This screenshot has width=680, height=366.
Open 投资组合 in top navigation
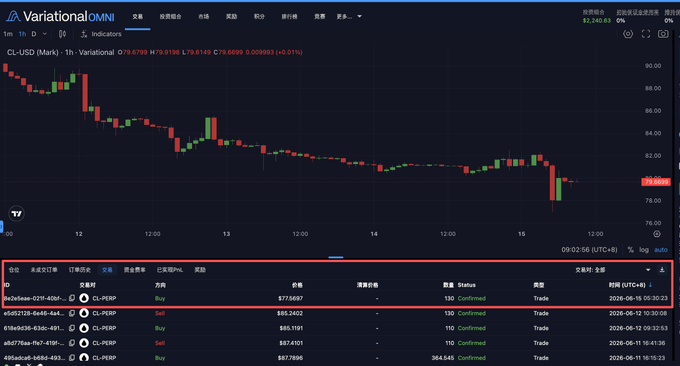point(170,16)
